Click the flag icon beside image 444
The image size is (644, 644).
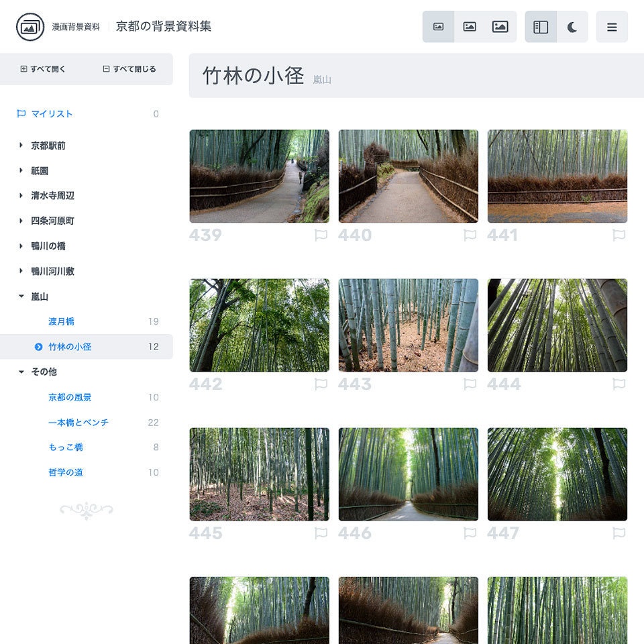pos(620,384)
